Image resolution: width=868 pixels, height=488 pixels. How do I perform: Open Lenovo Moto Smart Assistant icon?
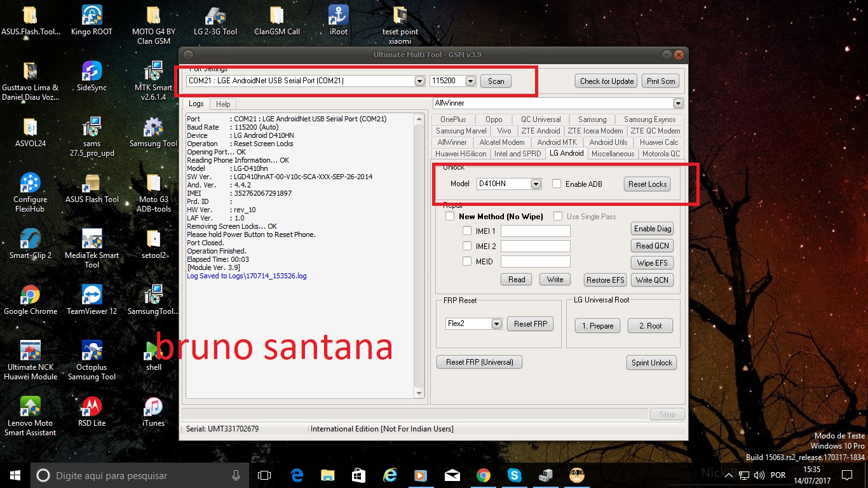[x=30, y=416]
